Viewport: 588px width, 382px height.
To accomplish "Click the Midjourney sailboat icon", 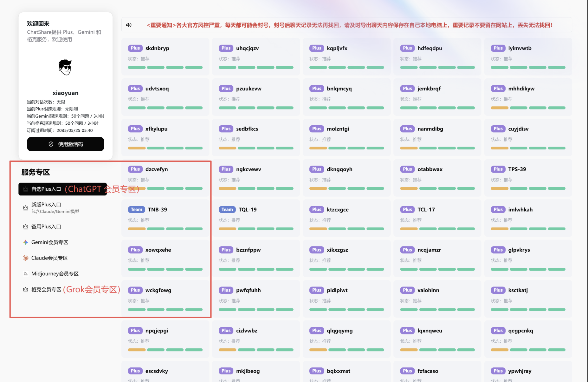I will click(26, 273).
